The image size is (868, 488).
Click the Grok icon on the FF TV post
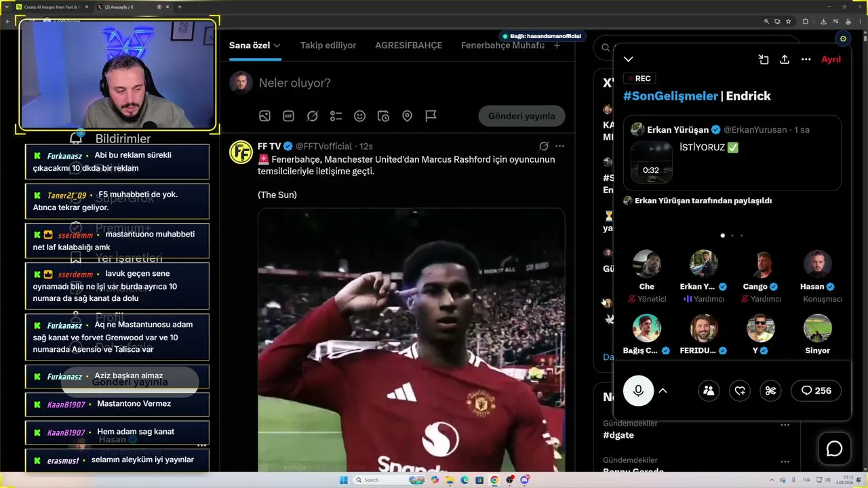(543, 146)
